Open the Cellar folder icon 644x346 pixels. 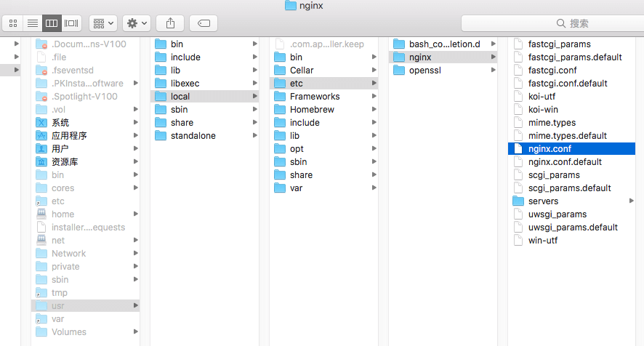point(280,71)
